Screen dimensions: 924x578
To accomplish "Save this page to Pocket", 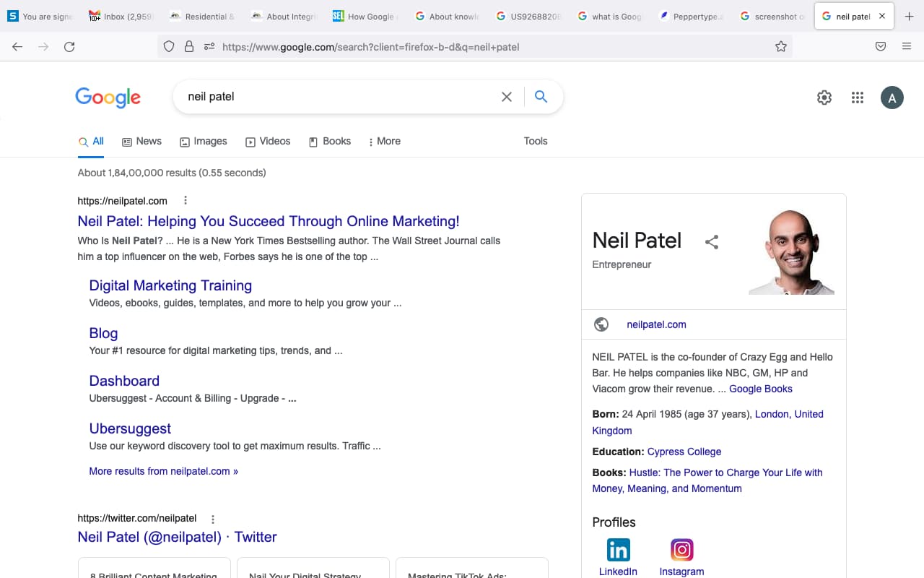I will [881, 46].
